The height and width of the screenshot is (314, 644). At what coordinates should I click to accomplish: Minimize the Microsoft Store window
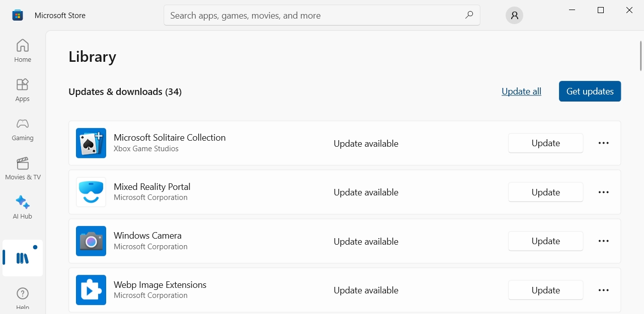point(572,10)
